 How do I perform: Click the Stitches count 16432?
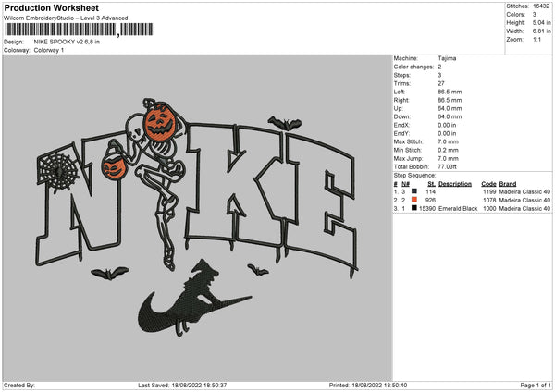[541, 6]
